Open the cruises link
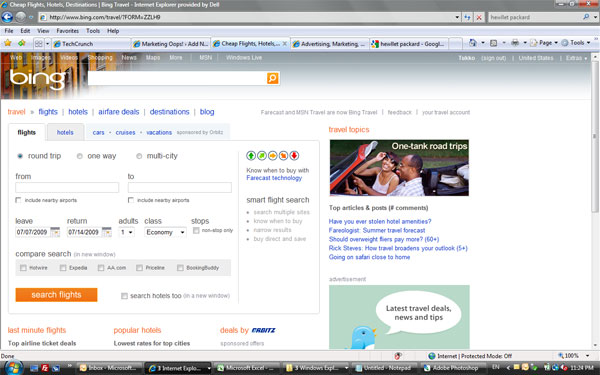The height and width of the screenshot is (375, 600). [x=126, y=132]
